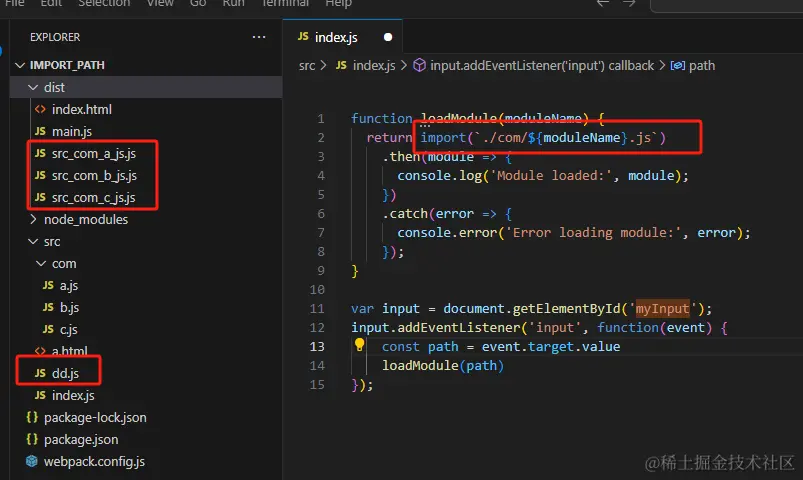This screenshot has width=803, height=480.
Task: Click the 'myInput' string on line 11
Action: click(x=663, y=309)
